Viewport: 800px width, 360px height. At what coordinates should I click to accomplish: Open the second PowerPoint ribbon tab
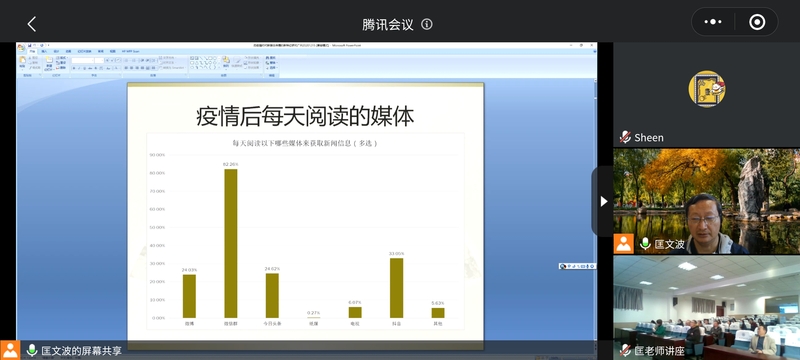44,52
